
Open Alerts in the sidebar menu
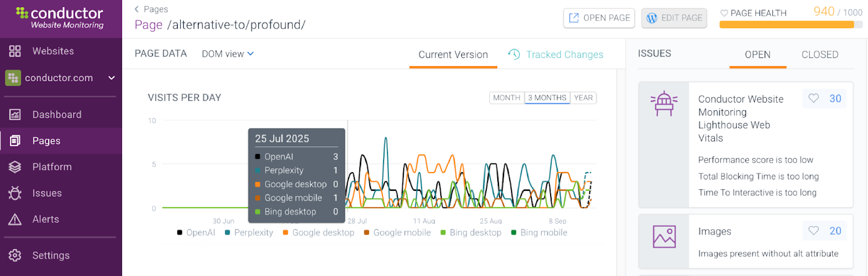[61, 219]
